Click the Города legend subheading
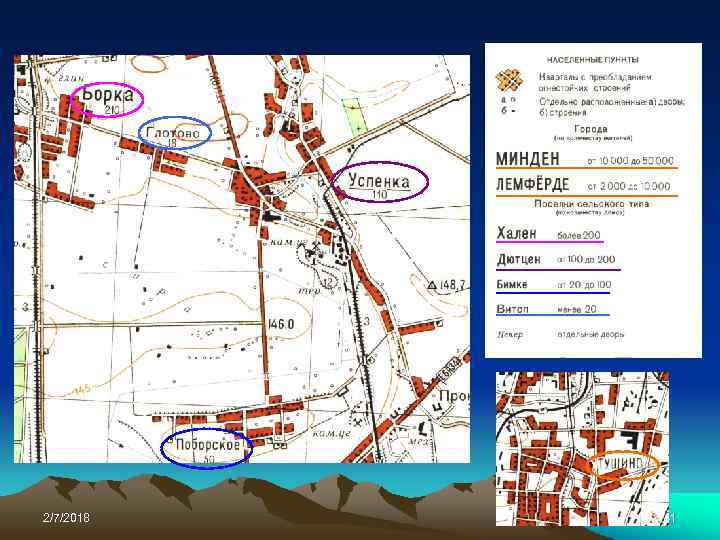Screen dimensions: 720x540 pos(591,129)
